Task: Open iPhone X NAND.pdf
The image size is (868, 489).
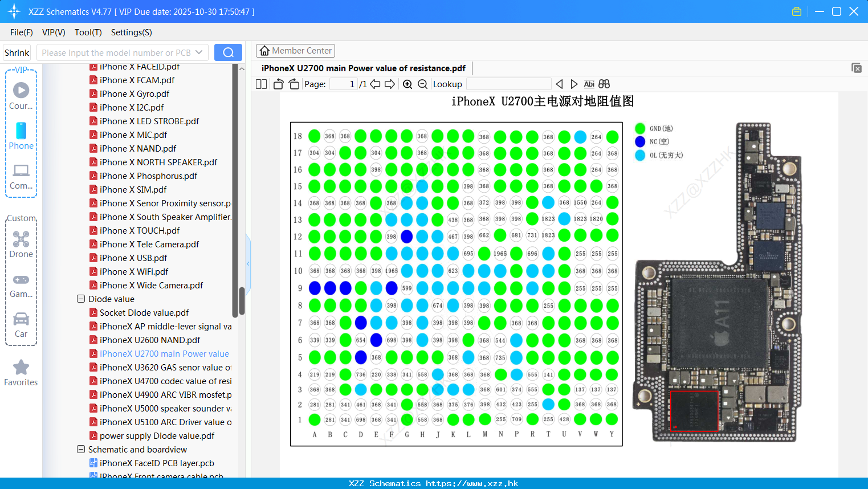Action: coord(138,148)
